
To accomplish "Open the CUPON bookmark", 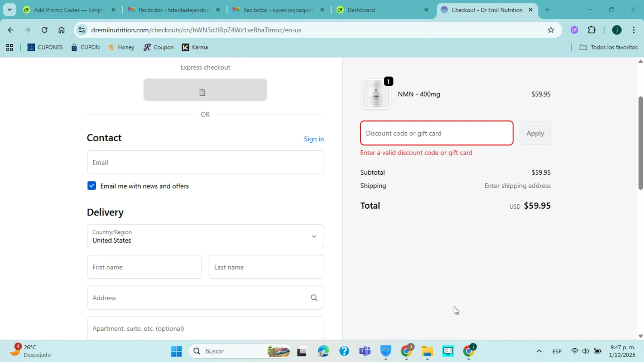I will [x=85, y=48].
